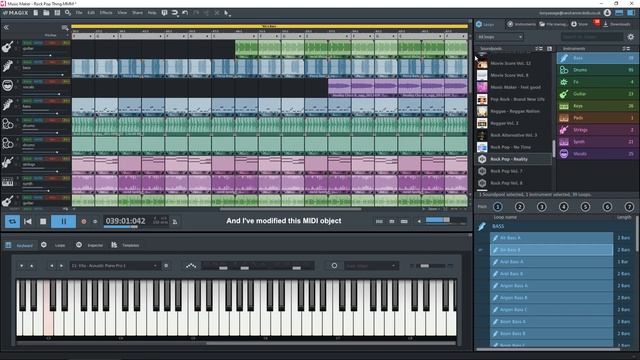Viewport: 640px width, 360px height.
Task: Click the synth keyboard icon on eighth track
Action: 7,182
